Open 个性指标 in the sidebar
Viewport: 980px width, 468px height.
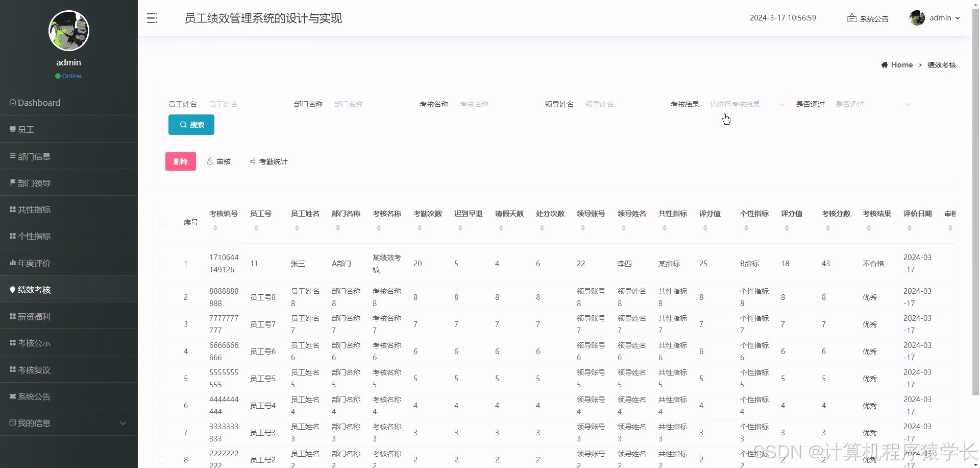(x=69, y=236)
